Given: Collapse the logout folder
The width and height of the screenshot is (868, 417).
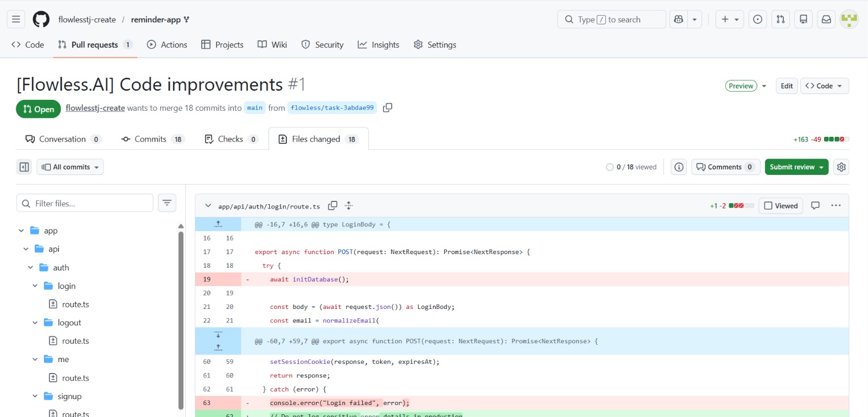Looking at the screenshot, I should [35, 323].
